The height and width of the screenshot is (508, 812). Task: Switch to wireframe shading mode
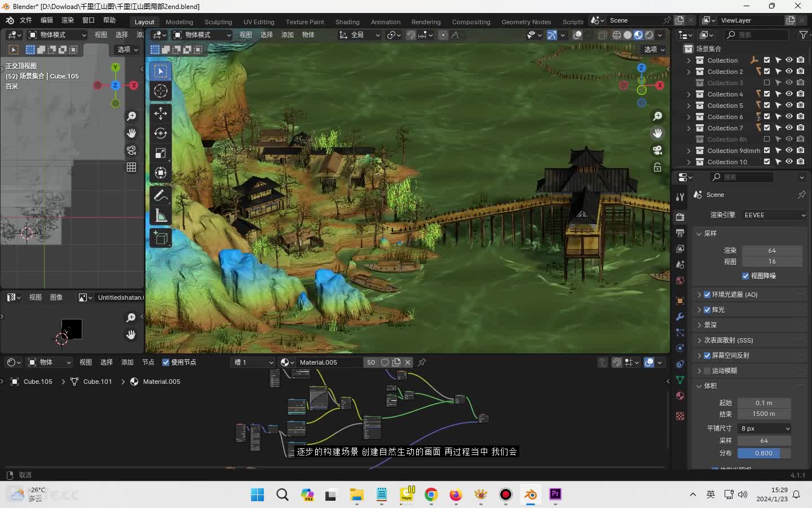[x=617, y=35]
